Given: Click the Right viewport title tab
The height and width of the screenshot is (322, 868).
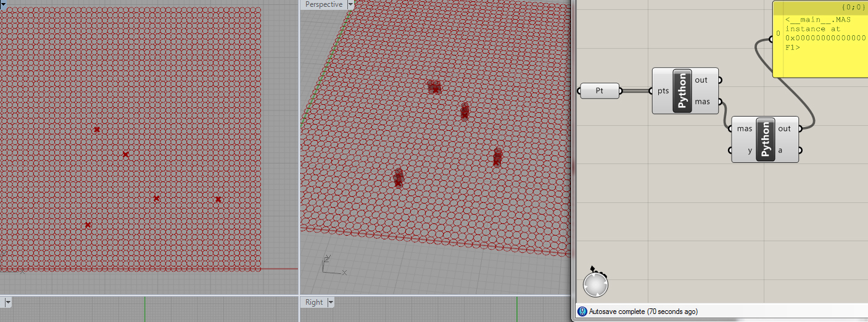Looking at the screenshot, I should pos(314,302).
